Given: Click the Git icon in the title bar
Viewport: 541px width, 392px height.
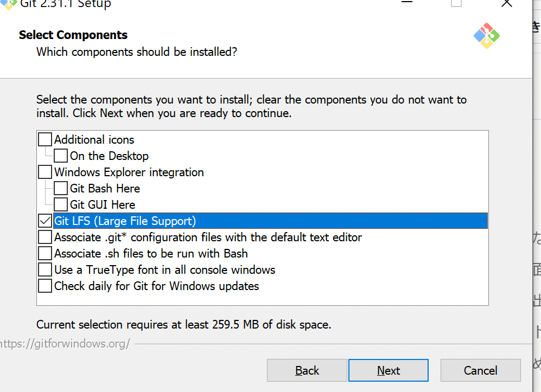Looking at the screenshot, I should pos(8,4).
